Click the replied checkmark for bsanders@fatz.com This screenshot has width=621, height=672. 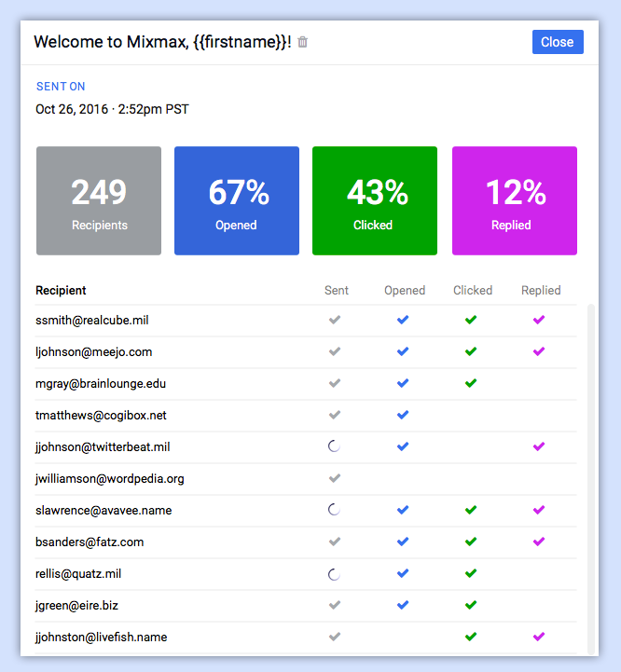coord(539,542)
